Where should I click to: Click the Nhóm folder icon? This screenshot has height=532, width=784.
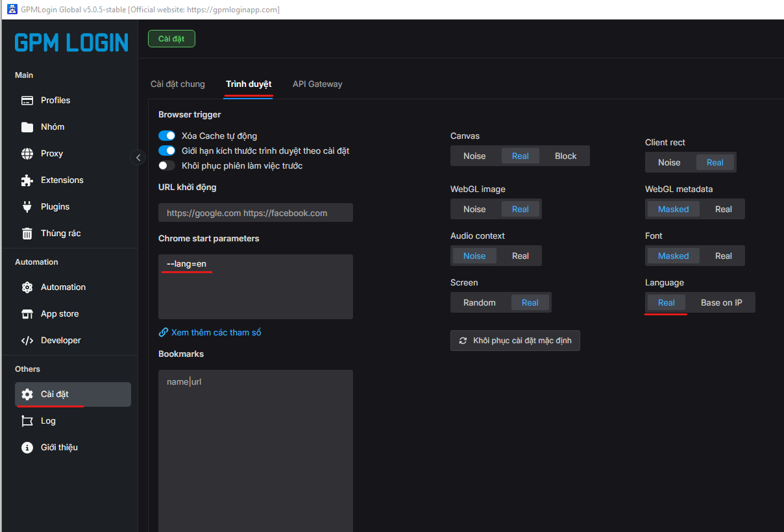click(x=27, y=127)
